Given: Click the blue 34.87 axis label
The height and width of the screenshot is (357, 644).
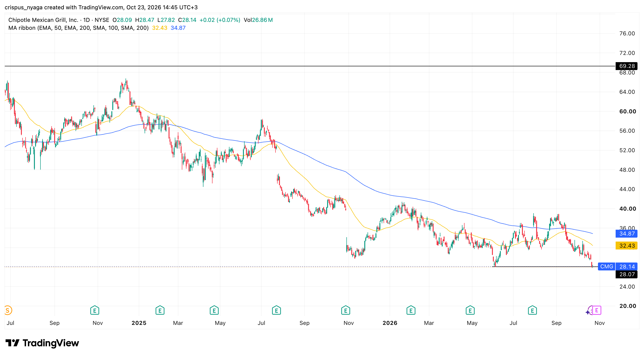Looking at the screenshot, I should (x=627, y=234).
